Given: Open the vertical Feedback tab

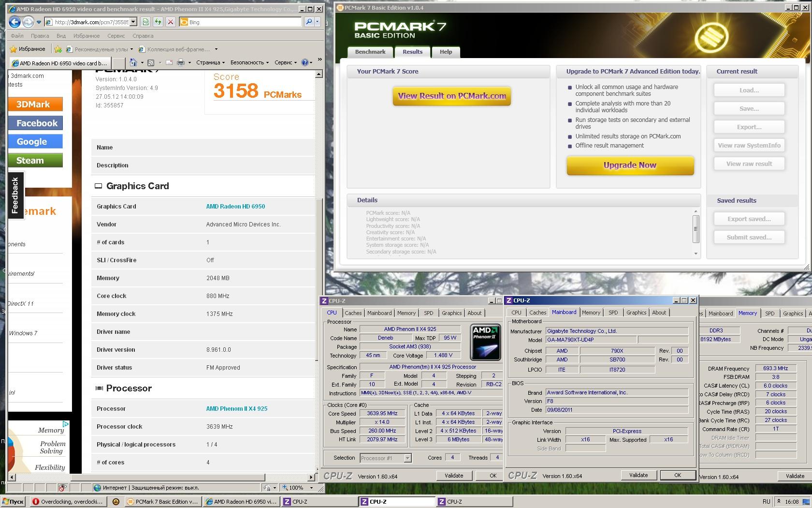Looking at the screenshot, I should 15,195.
